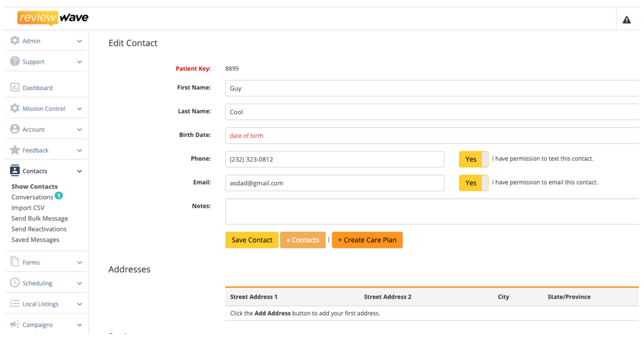Open Send Reactivations item
Image resolution: width=644 pixels, height=339 pixels.
(39, 229)
